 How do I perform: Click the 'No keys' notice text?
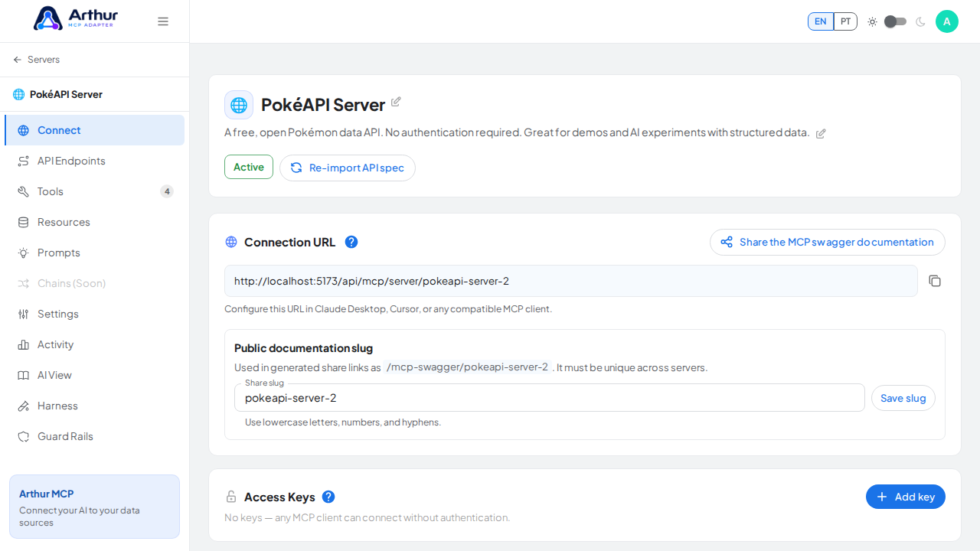(367, 517)
